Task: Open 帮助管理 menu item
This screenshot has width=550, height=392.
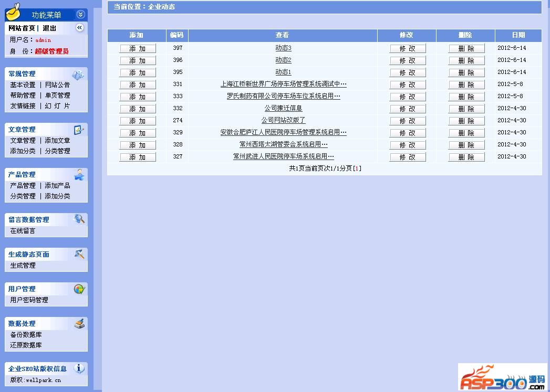Action: (23, 96)
